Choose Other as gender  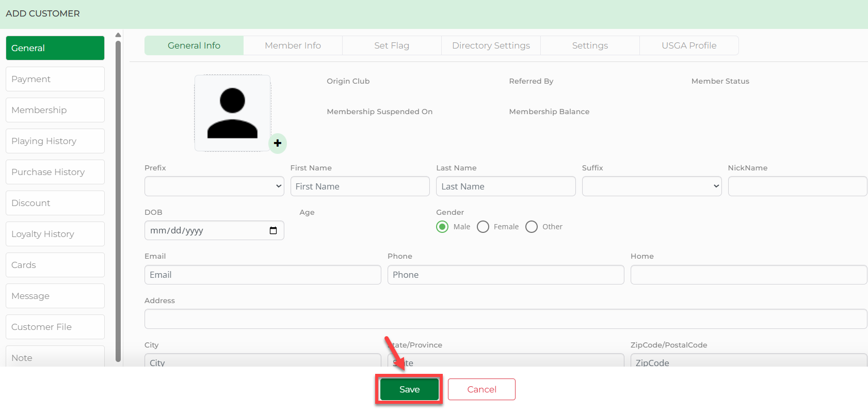coord(532,227)
